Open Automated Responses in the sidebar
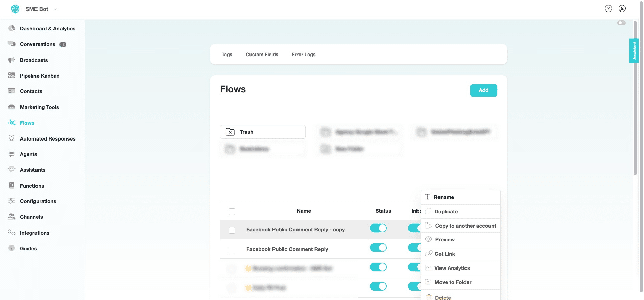Screen dimensions: 644x300 click(48, 139)
